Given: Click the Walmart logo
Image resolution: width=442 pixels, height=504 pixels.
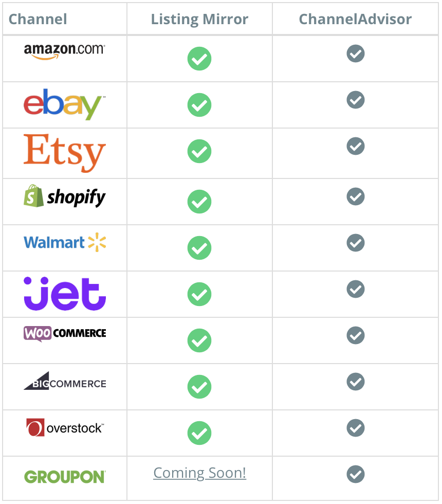Looking at the screenshot, I should (x=65, y=242).
